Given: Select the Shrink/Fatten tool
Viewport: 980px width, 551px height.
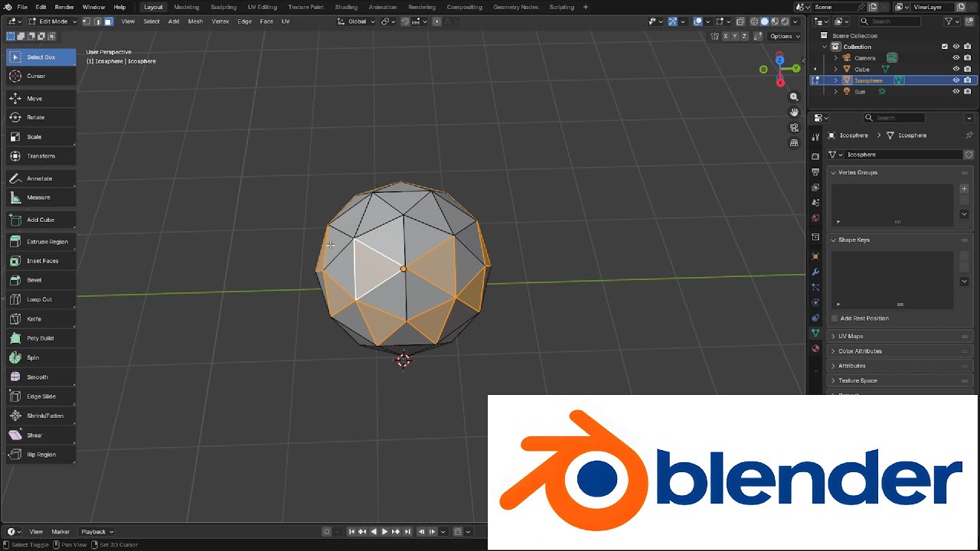Looking at the screenshot, I should tap(41, 416).
